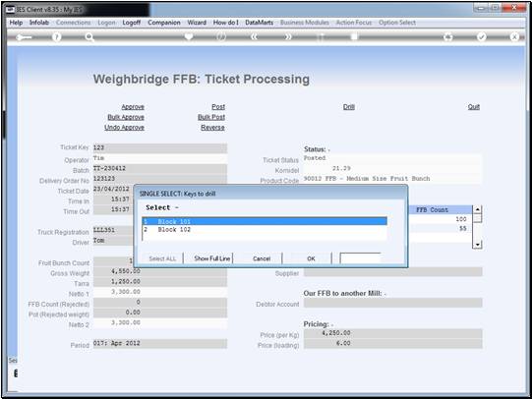Click the Reverse link
The width and height of the screenshot is (532, 399).
tap(212, 128)
